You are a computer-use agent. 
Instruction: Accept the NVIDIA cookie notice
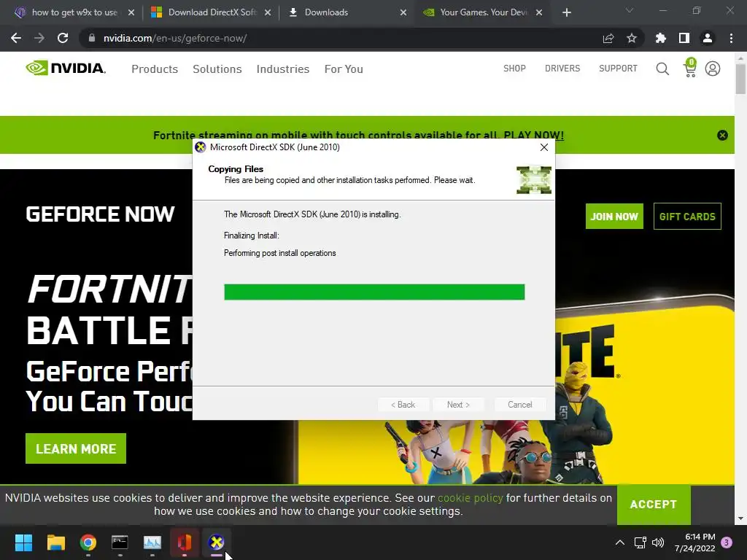click(654, 505)
